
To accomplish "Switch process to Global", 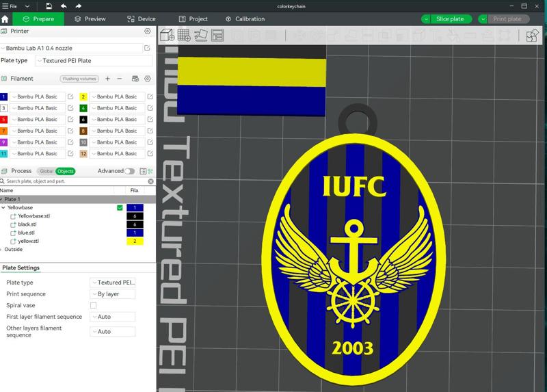I will point(46,171).
